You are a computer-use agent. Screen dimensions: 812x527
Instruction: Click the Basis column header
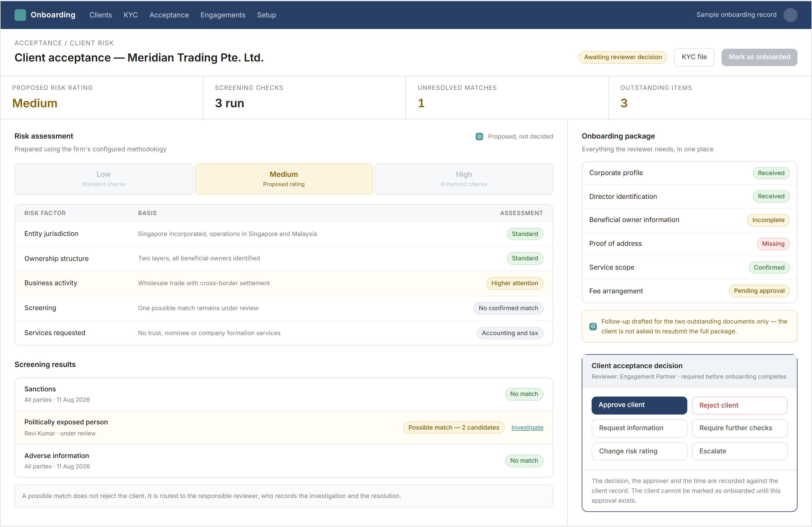pyautogui.click(x=147, y=213)
